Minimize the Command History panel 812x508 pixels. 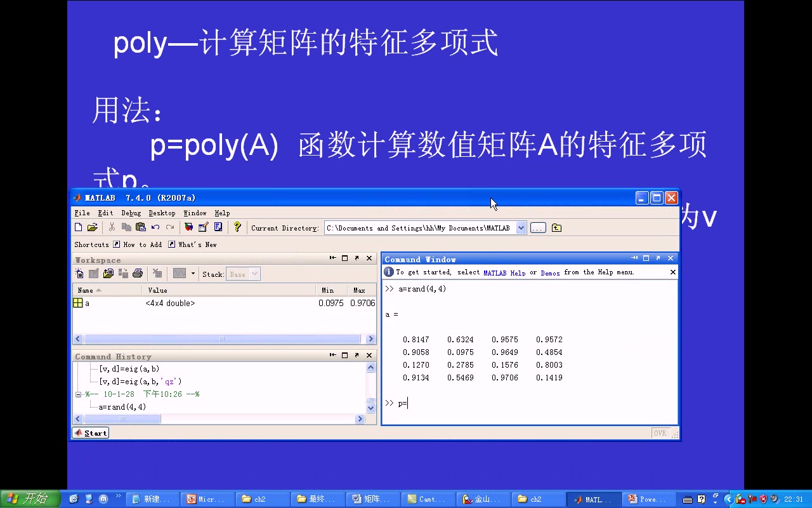(332, 356)
